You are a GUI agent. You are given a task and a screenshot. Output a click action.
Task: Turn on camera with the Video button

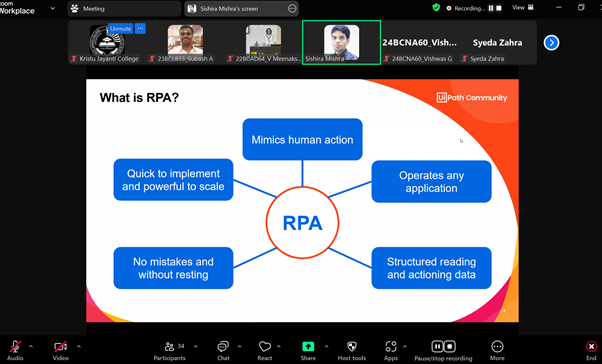pos(60,351)
